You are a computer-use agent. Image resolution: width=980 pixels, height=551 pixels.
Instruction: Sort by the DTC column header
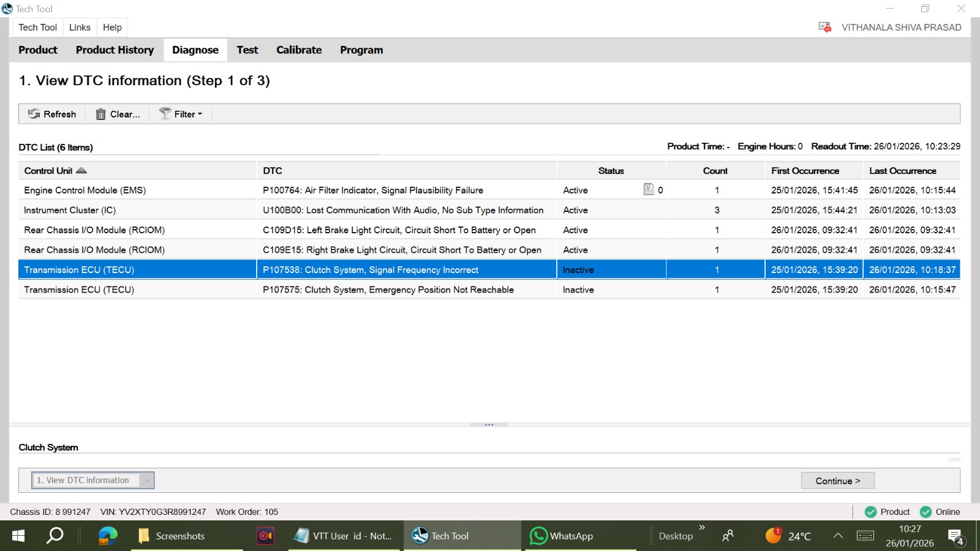point(407,171)
